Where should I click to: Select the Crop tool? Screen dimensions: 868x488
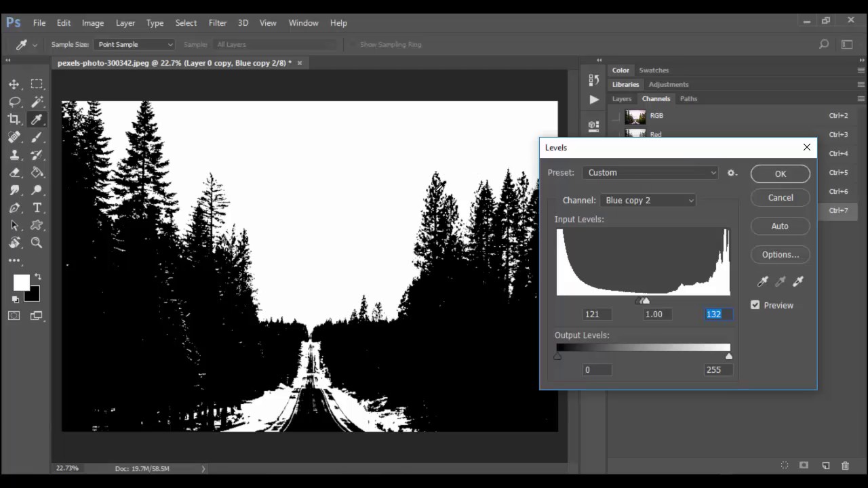click(14, 119)
